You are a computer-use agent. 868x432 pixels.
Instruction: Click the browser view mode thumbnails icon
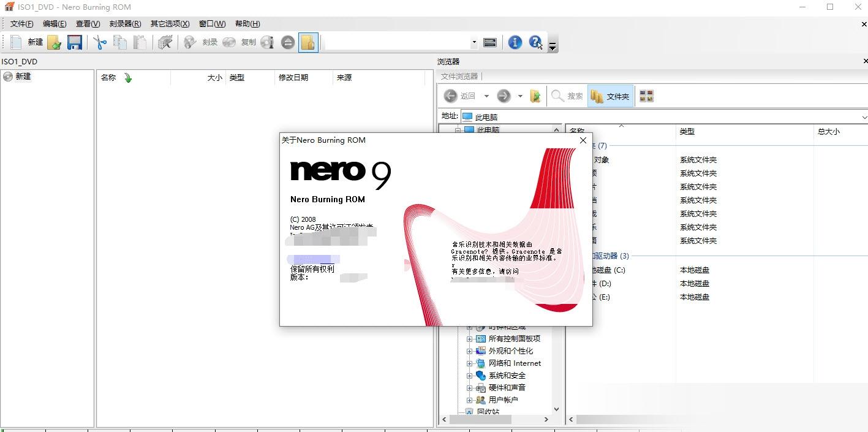[x=646, y=96]
